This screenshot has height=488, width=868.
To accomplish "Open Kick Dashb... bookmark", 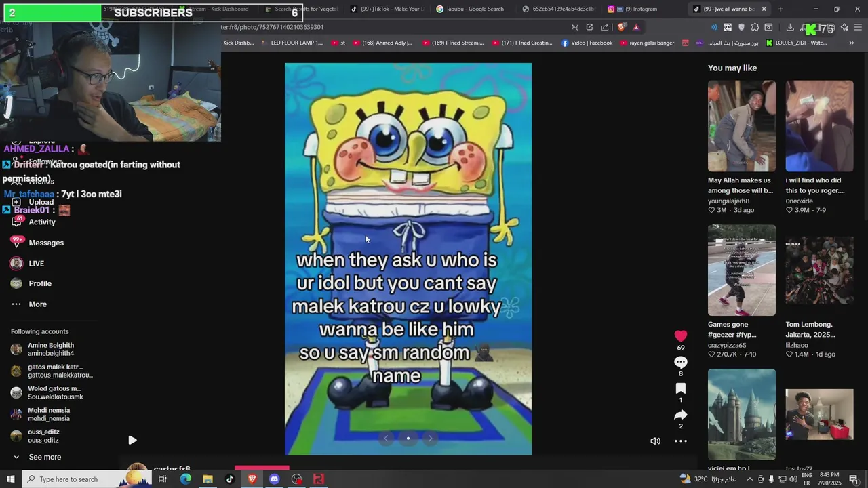I will (238, 43).
